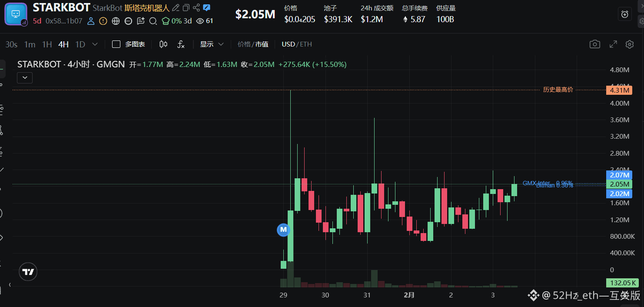Viewport: 644px width, 307px height.
Task: Select the 1D interval
Action: tap(80, 44)
